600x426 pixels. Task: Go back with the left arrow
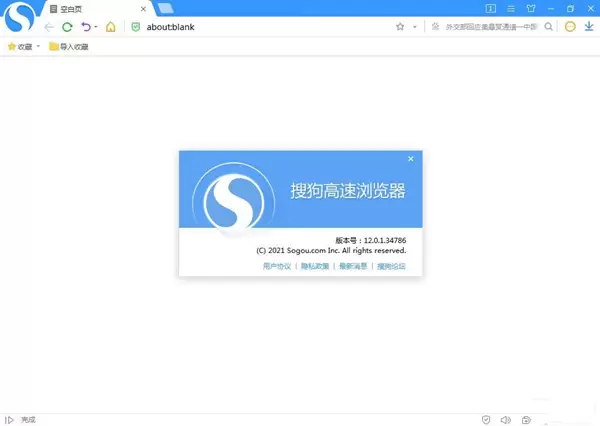pos(49,27)
